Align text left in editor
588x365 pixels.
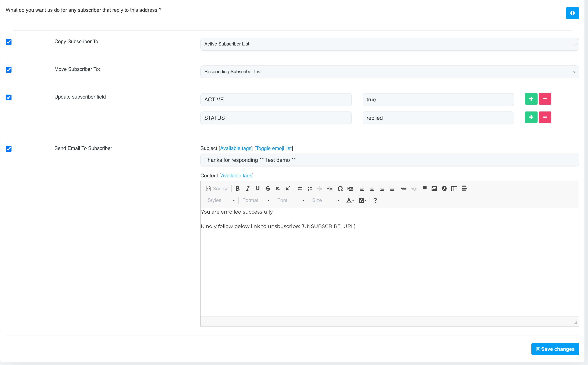[x=362, y=189]
